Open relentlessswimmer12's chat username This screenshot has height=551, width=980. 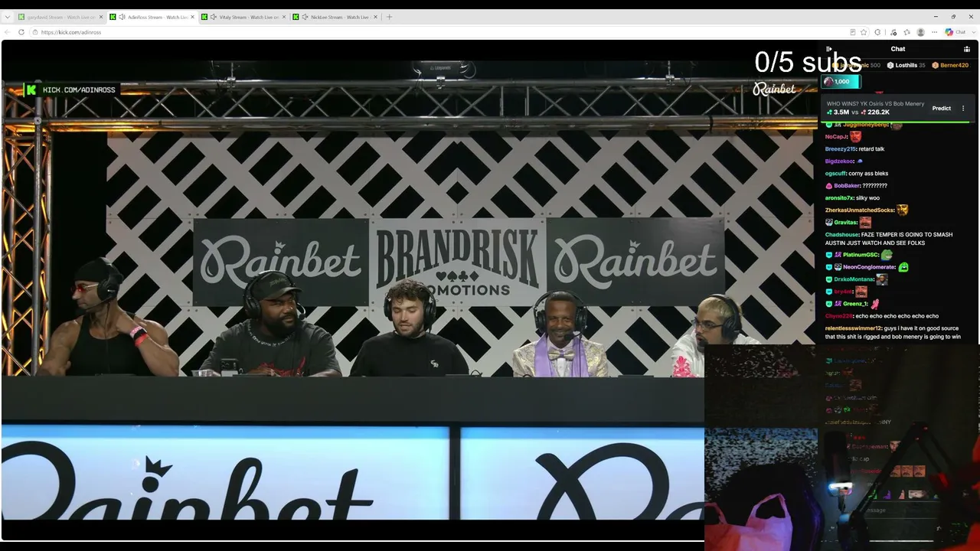853,328
